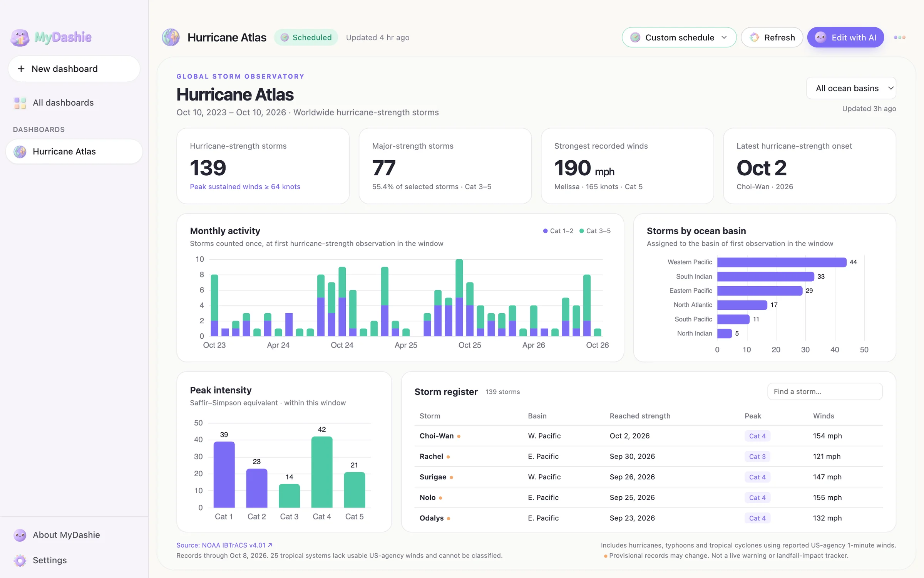The image size is (924, 578).
Task: Click the Cat 5 bar showing 21
Action: point(354,490)
